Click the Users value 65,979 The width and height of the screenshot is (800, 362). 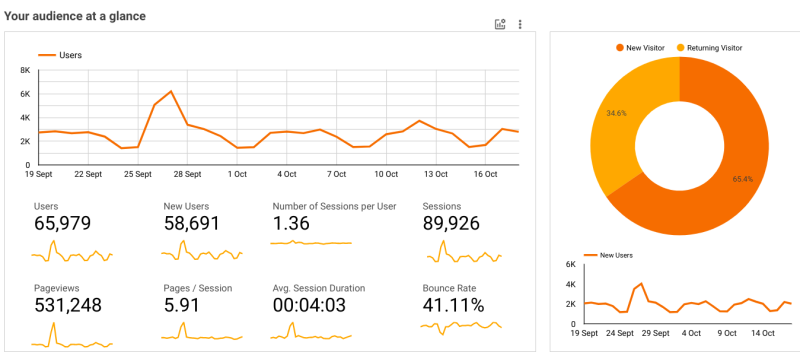(62, 223)
